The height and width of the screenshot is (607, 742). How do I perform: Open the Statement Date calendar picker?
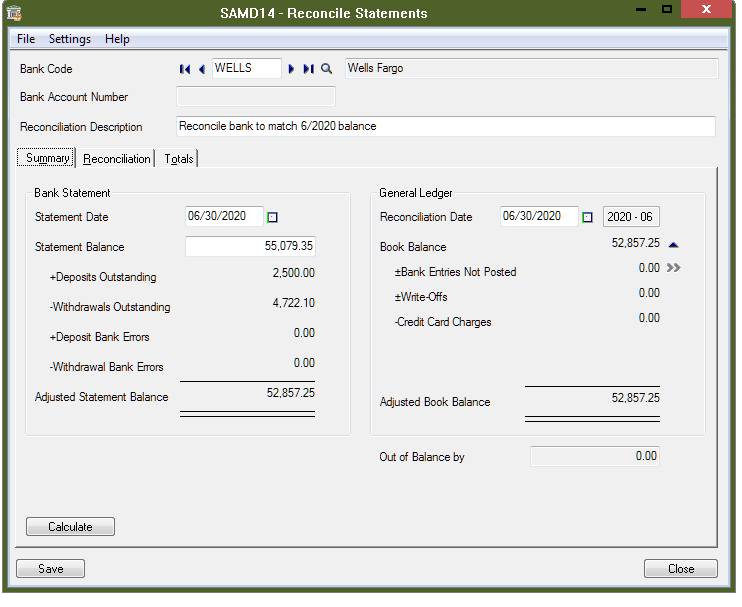point(273,217)
